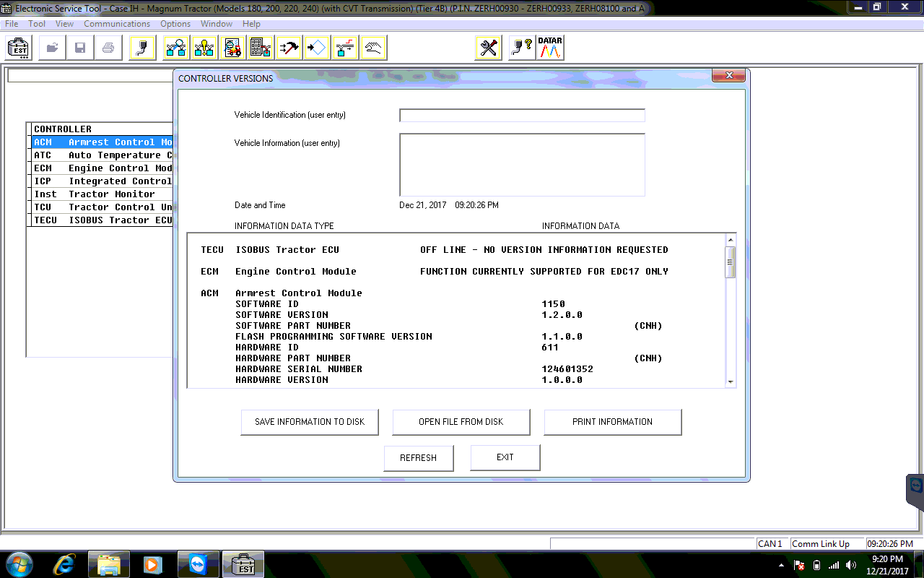Click 'FUNCTION CURRENTLY SUPPORTED FOR EDC17 ONLY' text
Viewport: 924px width, 578px height.
tap(544, 272)
